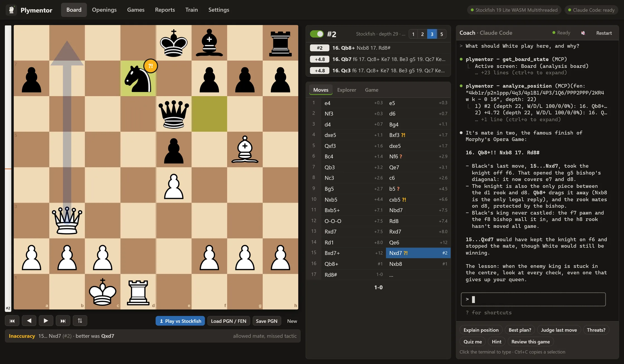Switch to the Train tab

click(x=192, y=10)
